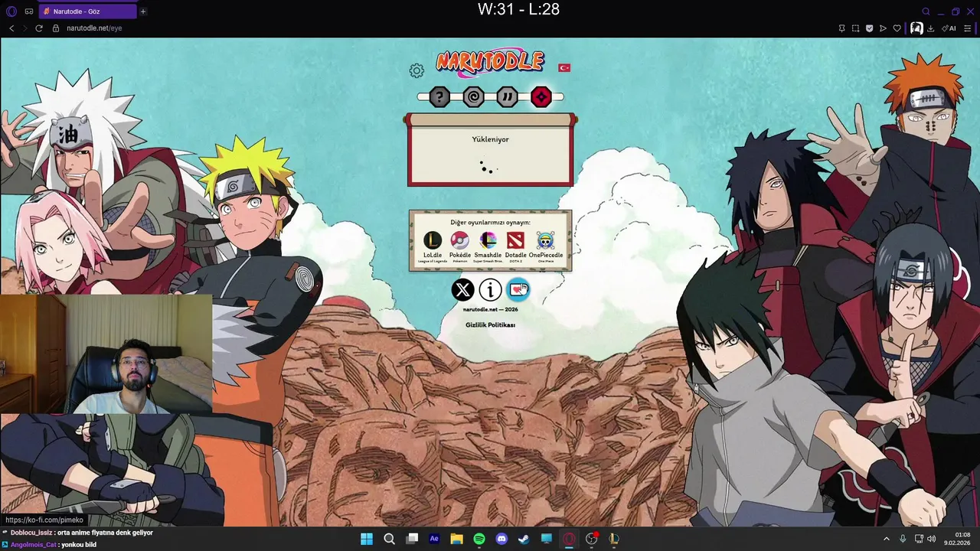This screenshot has width=980, height=551.
Task: Open a new browser tab
Action: [x=142, y=11]
